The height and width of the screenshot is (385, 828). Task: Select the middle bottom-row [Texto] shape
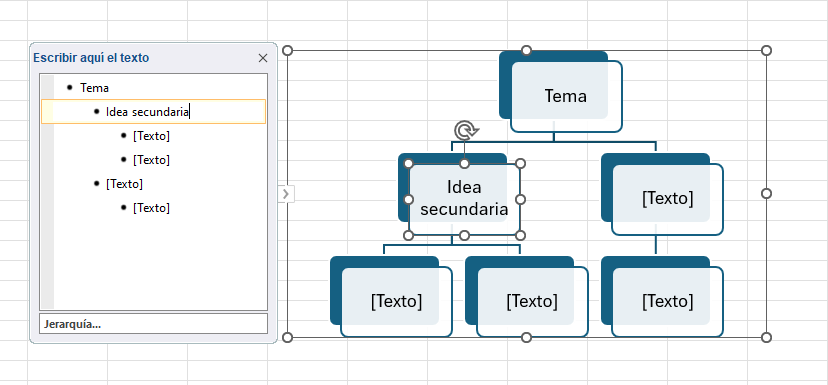coord(532,302)
